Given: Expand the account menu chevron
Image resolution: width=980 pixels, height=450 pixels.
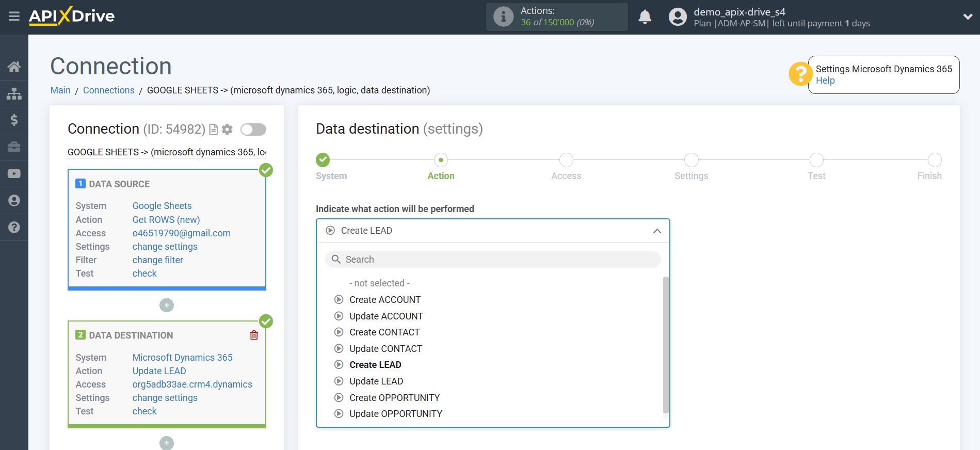Looking at the screenshot, I should (x=968, y=17).
